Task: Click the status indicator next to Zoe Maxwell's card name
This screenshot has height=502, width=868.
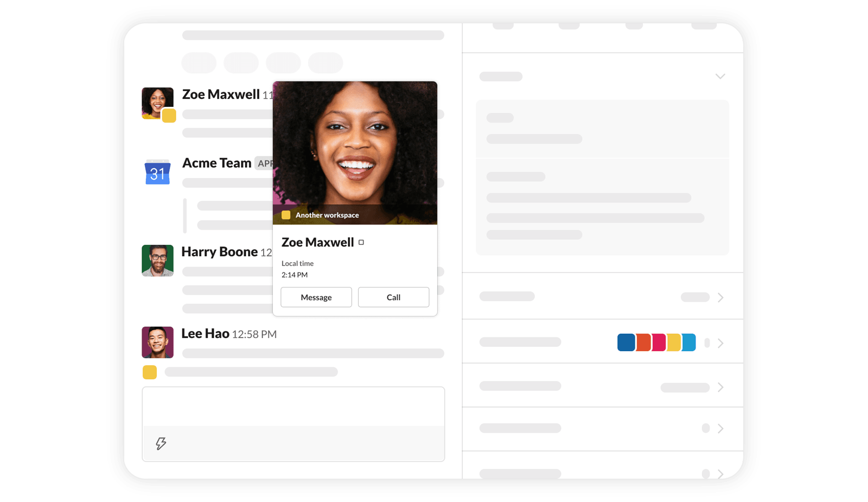Action: tap(361, 243)
